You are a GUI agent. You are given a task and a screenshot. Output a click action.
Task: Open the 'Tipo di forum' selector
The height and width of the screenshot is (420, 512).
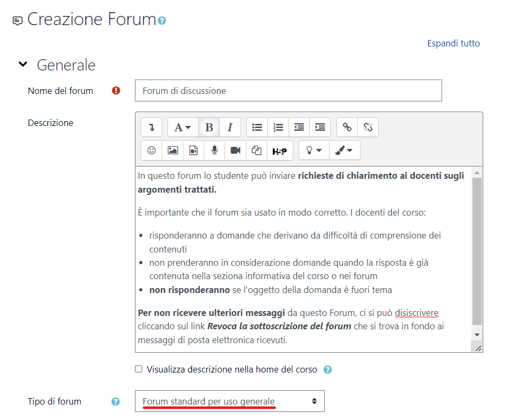coord(229,401)
